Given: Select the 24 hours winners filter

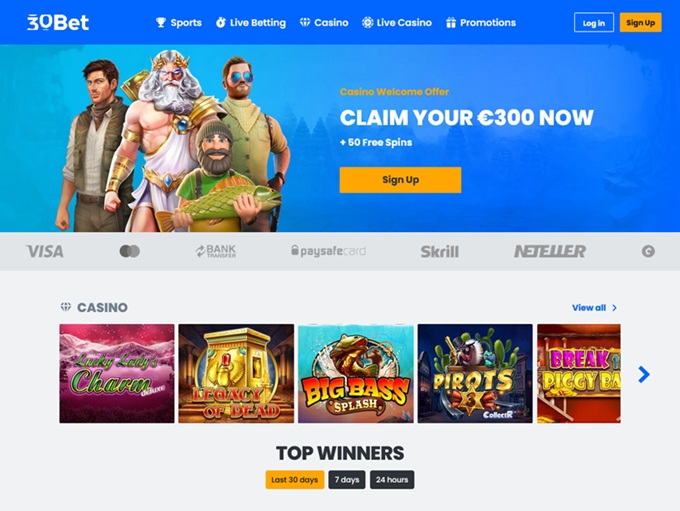Looking at the screenshot, I should 392,480.
